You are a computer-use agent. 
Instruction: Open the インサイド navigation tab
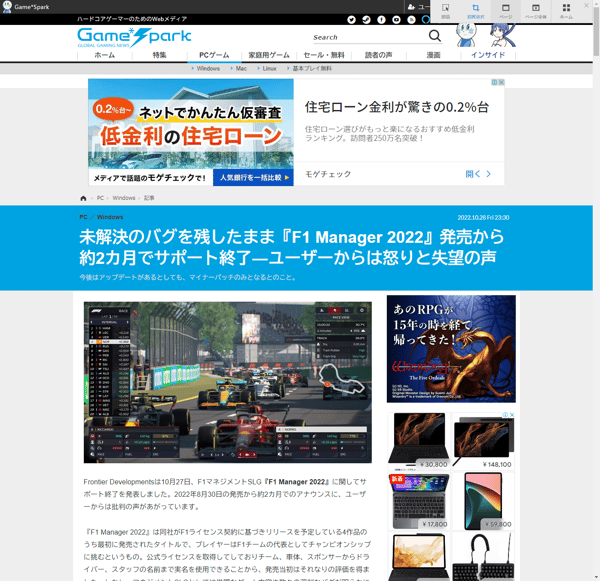pos(488,55)
